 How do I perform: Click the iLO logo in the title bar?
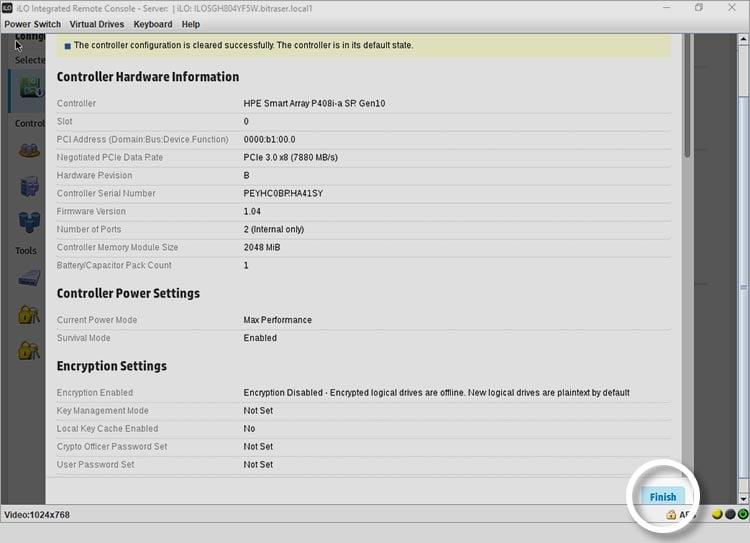coord(7,8)
